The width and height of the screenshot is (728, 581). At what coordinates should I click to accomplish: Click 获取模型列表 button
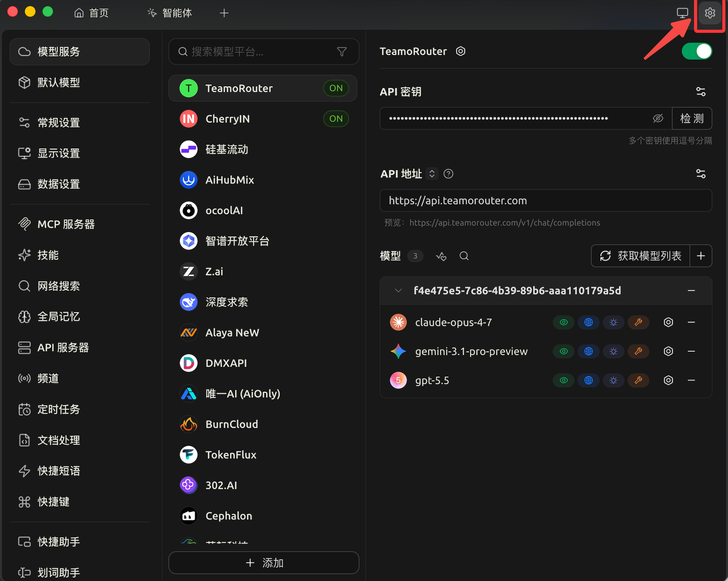[641, 256]
